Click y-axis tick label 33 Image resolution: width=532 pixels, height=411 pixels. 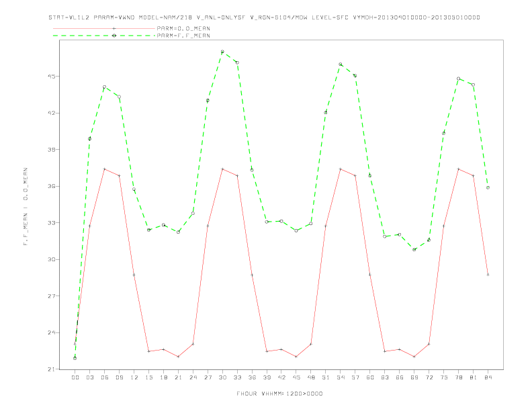(x=51, y=223)
